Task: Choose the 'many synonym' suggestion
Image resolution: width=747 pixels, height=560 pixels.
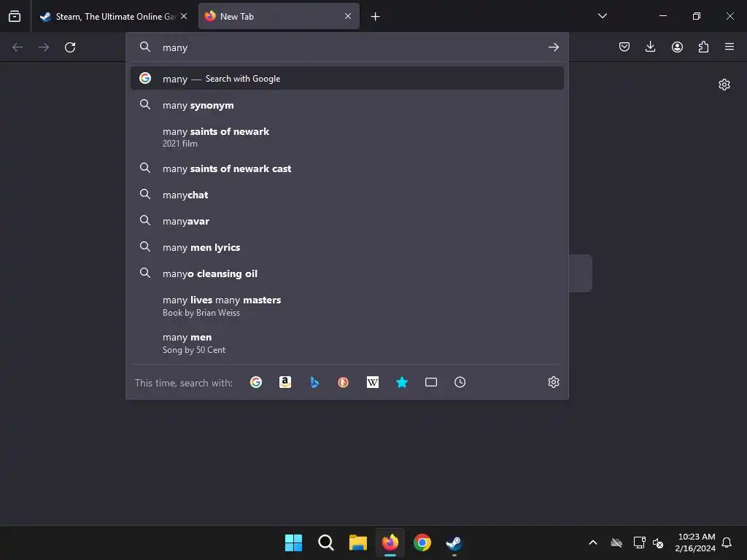Action: pyautogui.click(x=347, y=105)
